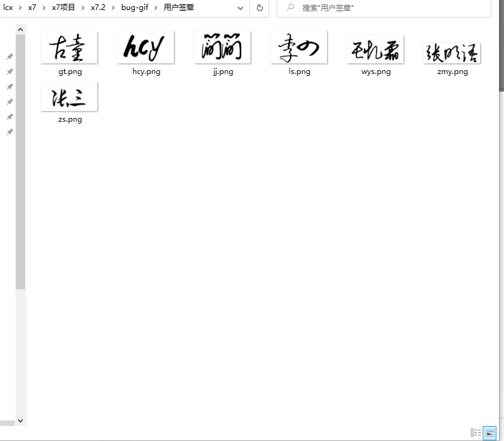Click the third pin icon in the sidebar
The height and width of the screenshot is (441, 504).
coord(10,87)
